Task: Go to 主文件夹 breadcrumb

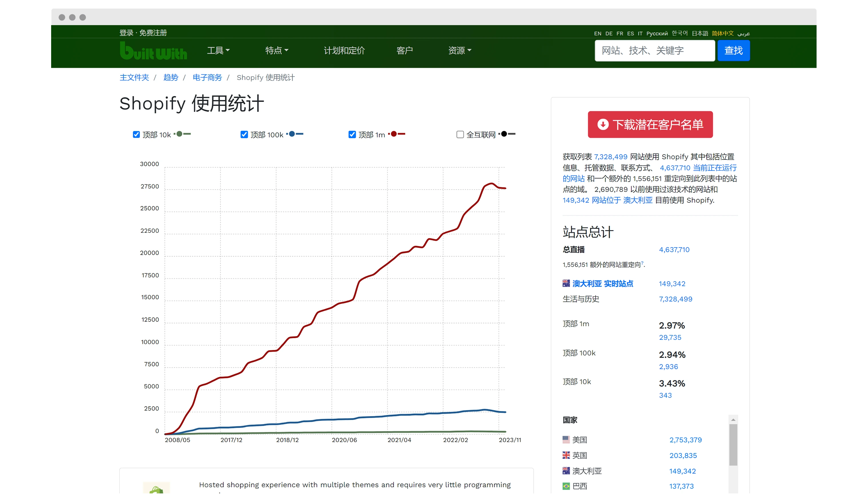Action: (134, 77)
